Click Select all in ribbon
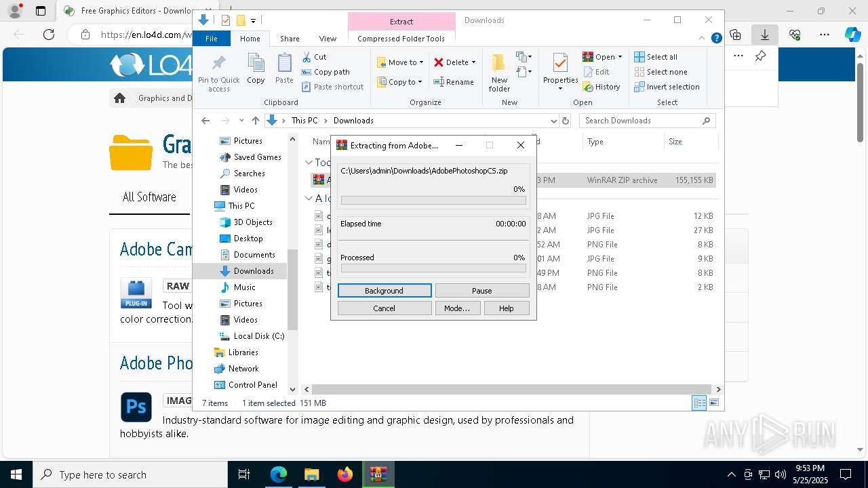868x488 pixels. [x=656, y=57]
